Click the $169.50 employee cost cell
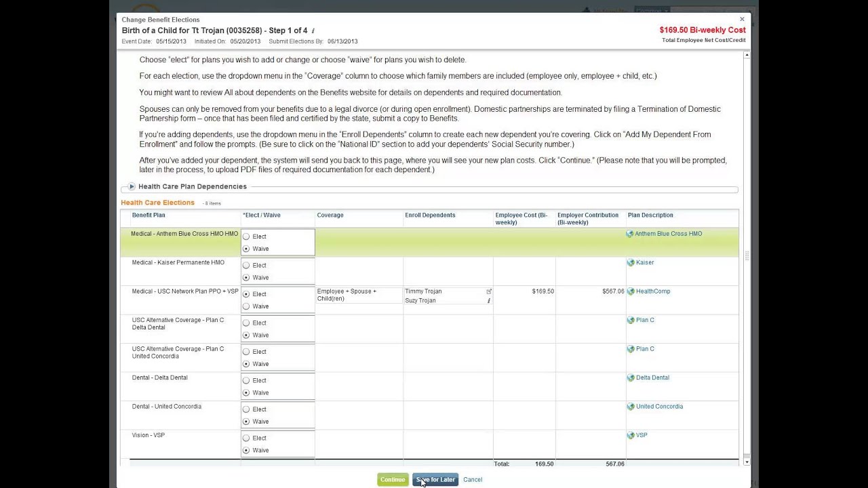Viewport: 868px width, 488px height. (543, 291)
